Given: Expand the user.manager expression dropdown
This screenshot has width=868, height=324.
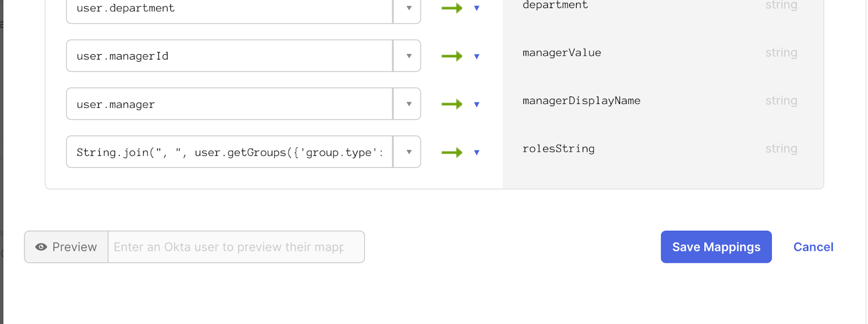Looking at the screenshot, I should tap(409, 104).
